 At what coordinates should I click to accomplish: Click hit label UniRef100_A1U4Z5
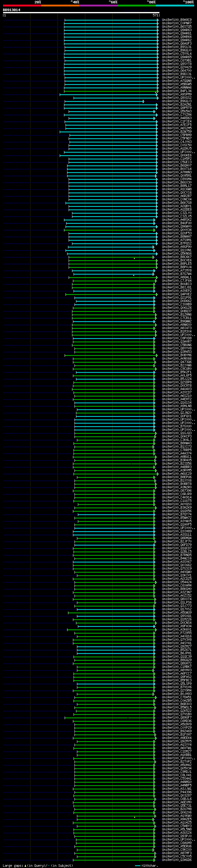click(x=176, y=822)
